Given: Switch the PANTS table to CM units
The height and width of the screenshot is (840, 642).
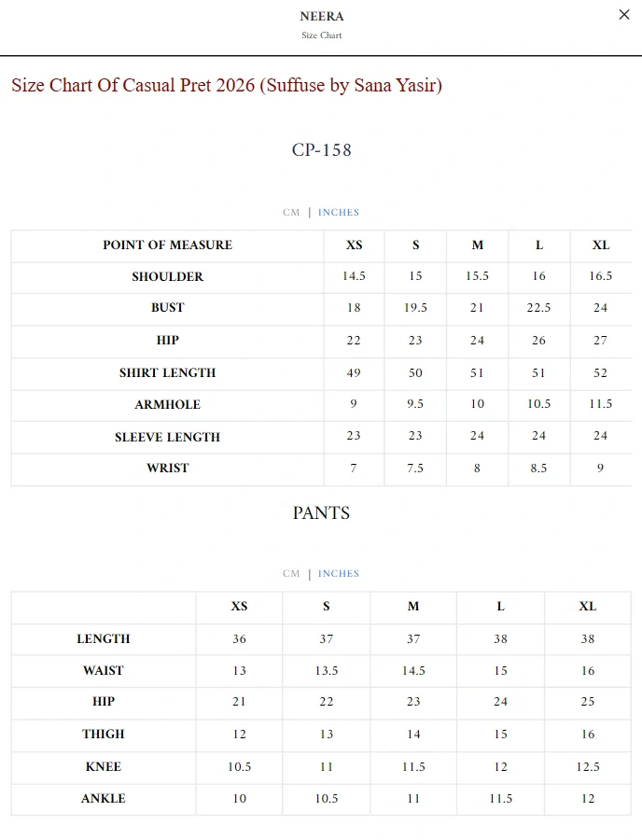Looking at the screenshot, I should coord(291,574).
